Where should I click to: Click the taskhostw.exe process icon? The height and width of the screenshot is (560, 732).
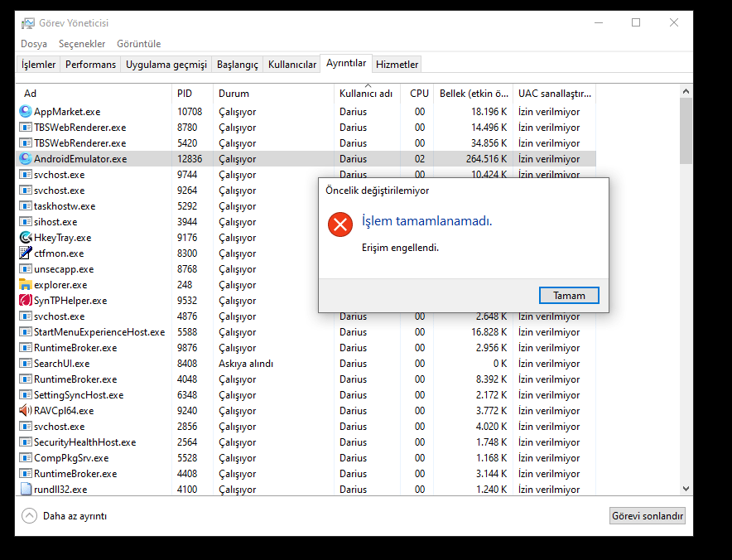tap(25, 206)
